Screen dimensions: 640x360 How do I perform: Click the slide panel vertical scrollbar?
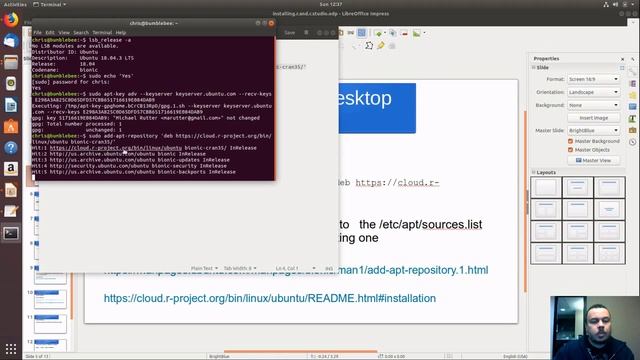pyautogui.click(x=72, y=296)
